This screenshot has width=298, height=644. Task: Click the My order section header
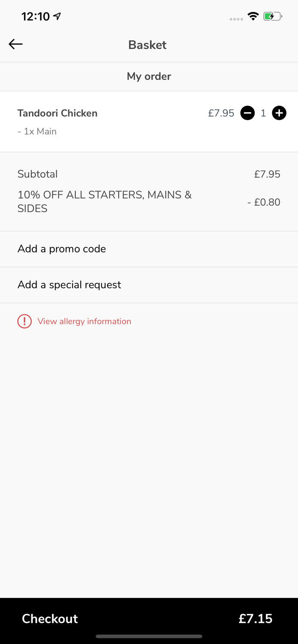149,76
